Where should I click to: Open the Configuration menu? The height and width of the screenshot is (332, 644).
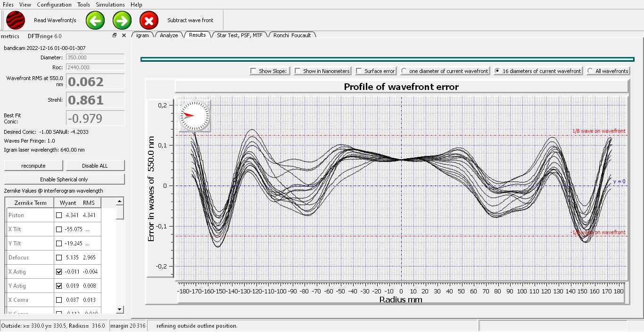pos(54,4)
